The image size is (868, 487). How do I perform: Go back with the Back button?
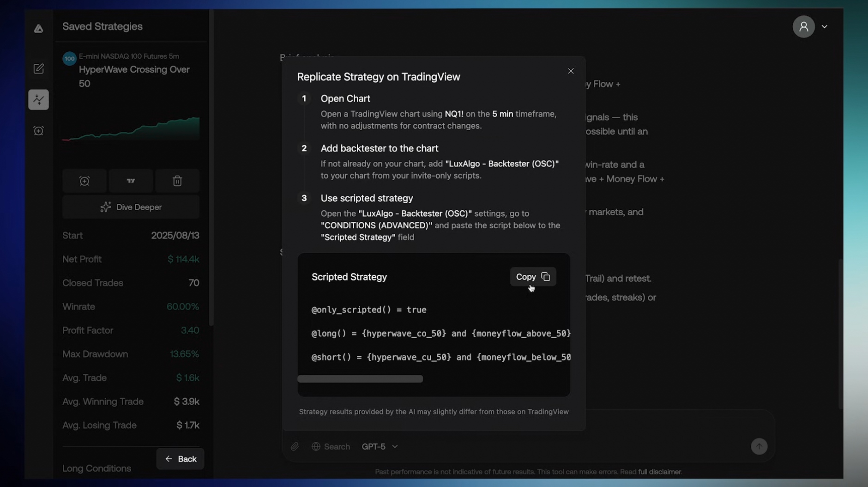click(x=180, y=459)
